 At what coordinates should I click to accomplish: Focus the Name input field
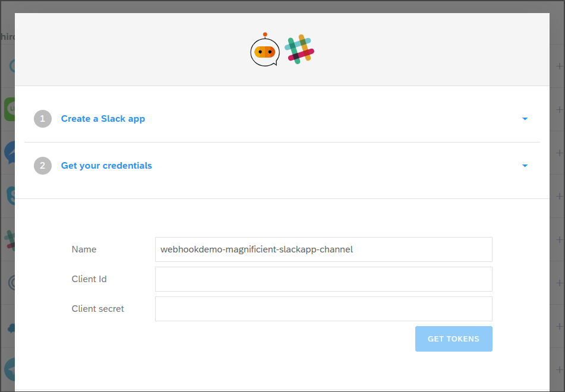[324, 249]
